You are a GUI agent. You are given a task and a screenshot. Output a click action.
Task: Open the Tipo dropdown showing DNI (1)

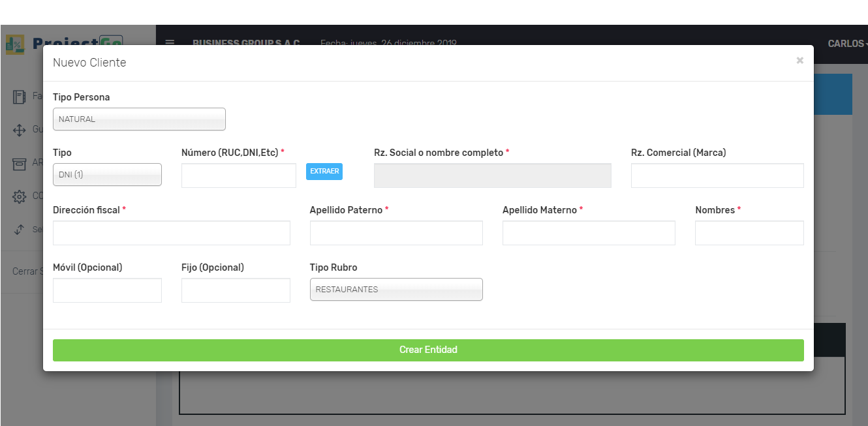[x=107, y=175]
